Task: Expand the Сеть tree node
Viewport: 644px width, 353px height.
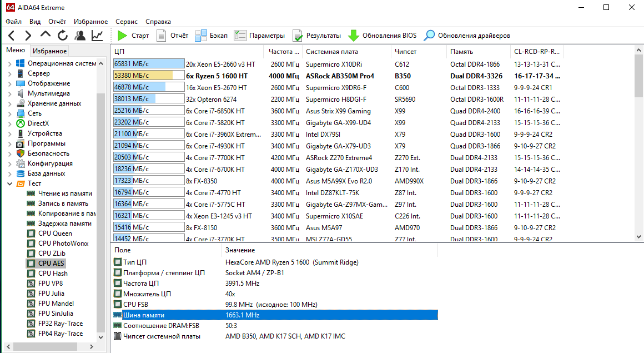Action: [x=10, y=113]
